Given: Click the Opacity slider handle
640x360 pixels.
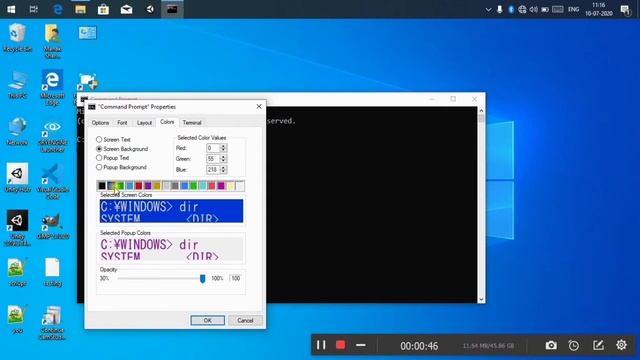Looking at the screenshot, I should [202, 278].
